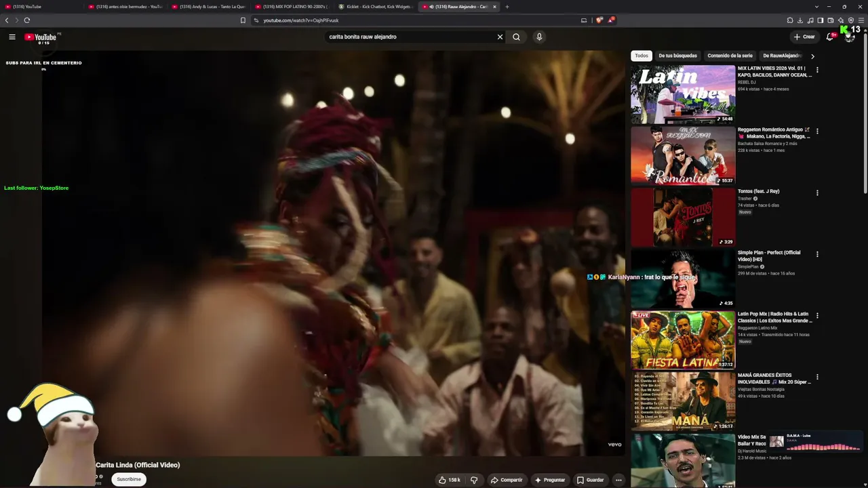Open options for MANÁ GRANDES ÉXITOS video
This screenshot has width=868, height=488.
(x=817, y=377)
